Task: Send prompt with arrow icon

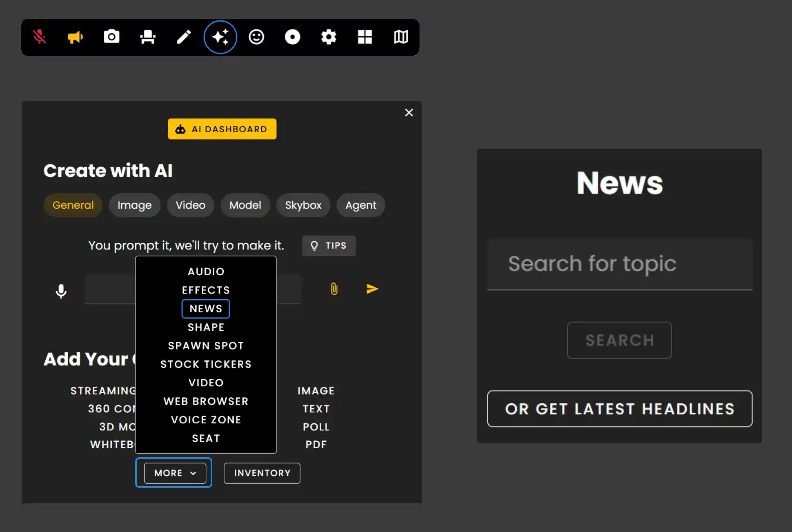Action: (x=372, y=289)
